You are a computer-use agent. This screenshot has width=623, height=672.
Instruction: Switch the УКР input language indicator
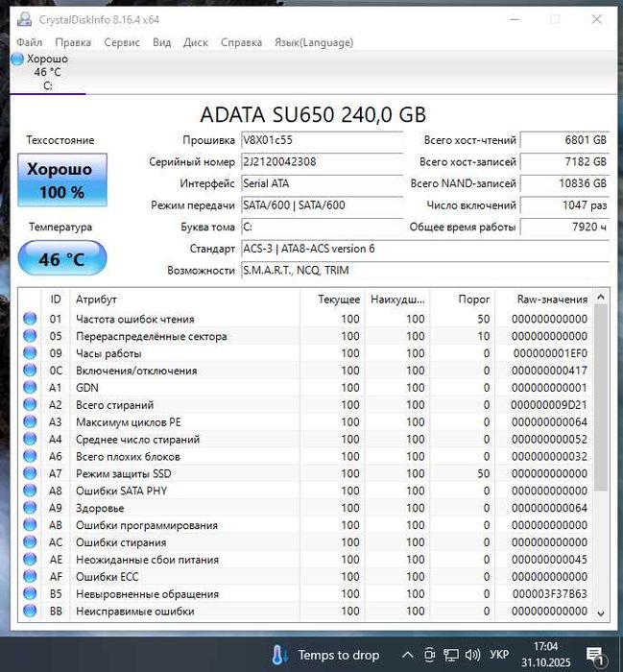[x=499, y=655]
